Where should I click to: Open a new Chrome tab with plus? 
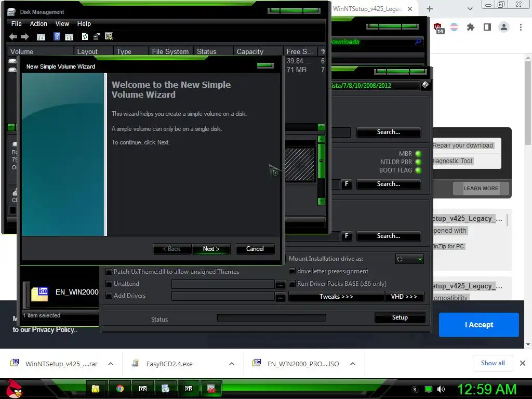pos(430,9)
